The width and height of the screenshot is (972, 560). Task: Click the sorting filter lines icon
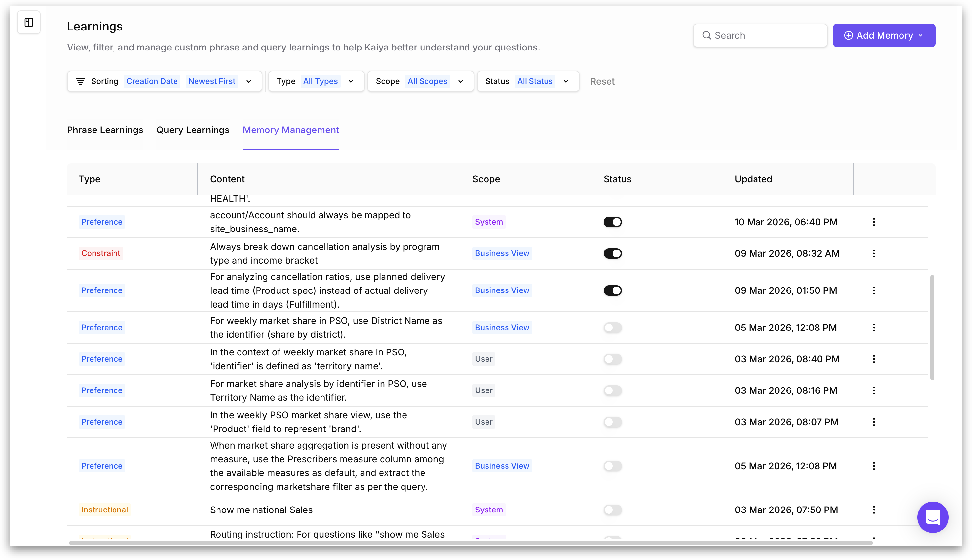point(80,81)
